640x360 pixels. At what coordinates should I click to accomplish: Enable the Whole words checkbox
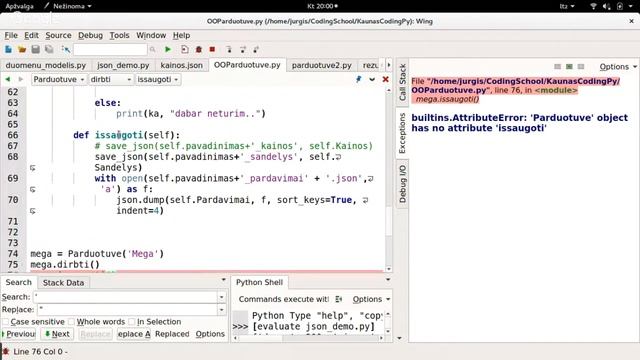71,322
